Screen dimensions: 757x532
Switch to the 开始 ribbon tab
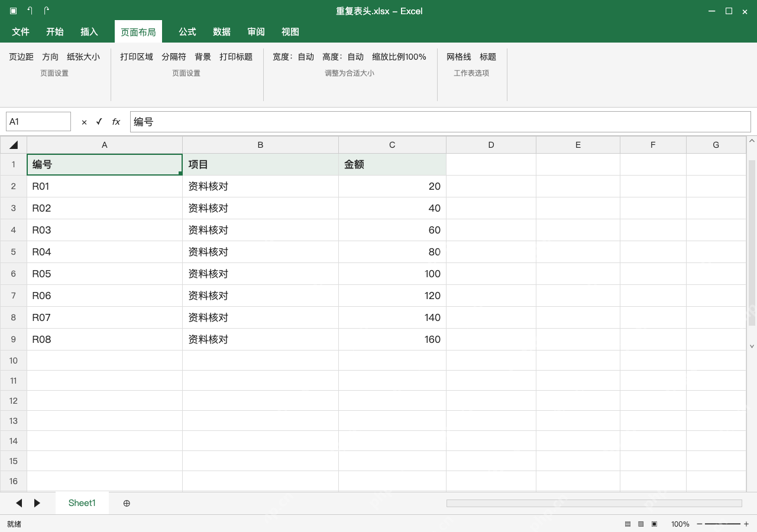point(55,32)
